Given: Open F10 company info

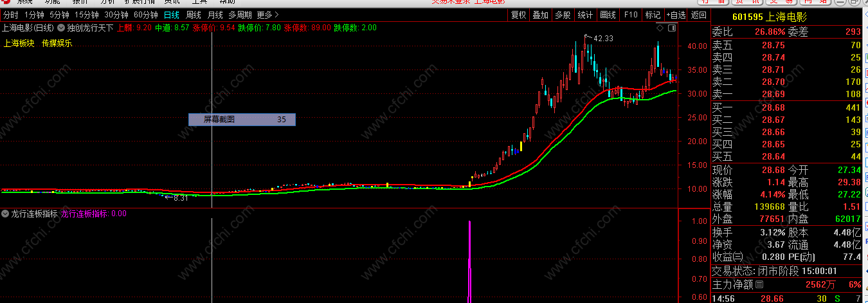Looking at the screenshot, I should click(630, 15).
